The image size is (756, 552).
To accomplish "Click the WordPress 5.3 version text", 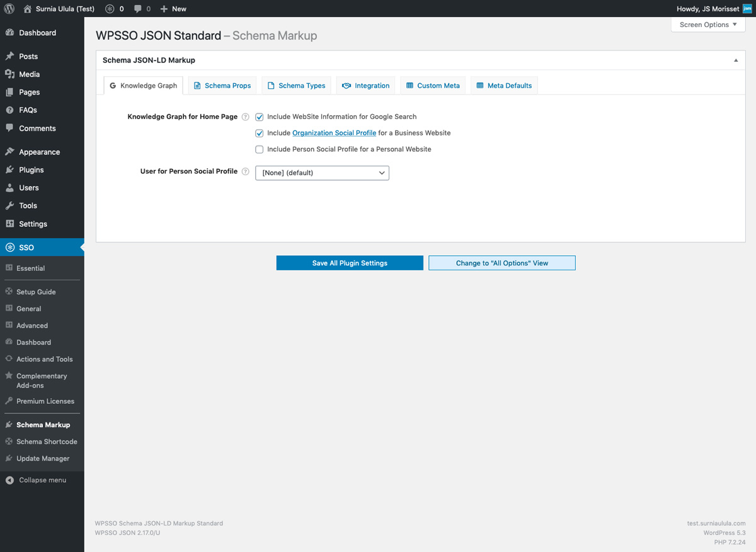I will pyautogui.click(x=724, y=533).
